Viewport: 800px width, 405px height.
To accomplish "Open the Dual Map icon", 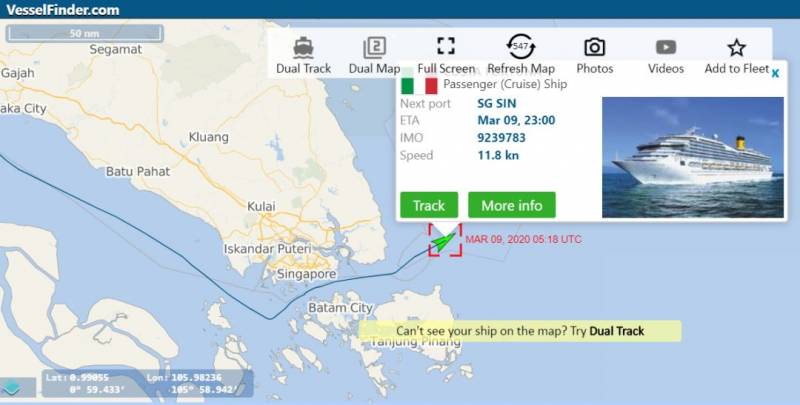I will pos(374,47).
